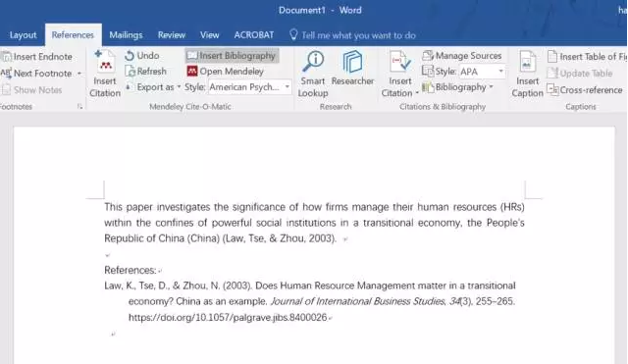Image resolution: width=628 pixels, height=364 pixels.
Task: Switch to the Layout tab
Action: click(23, 35)
